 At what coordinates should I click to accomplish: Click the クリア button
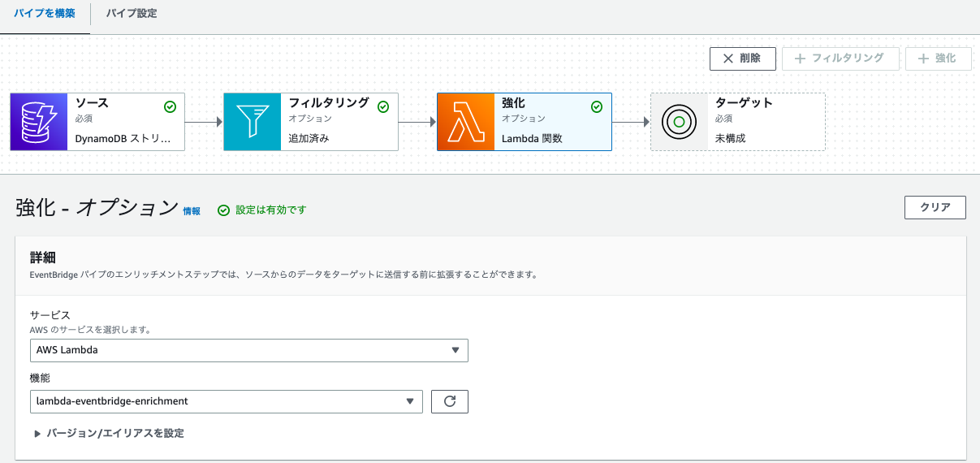pos(935,207)
